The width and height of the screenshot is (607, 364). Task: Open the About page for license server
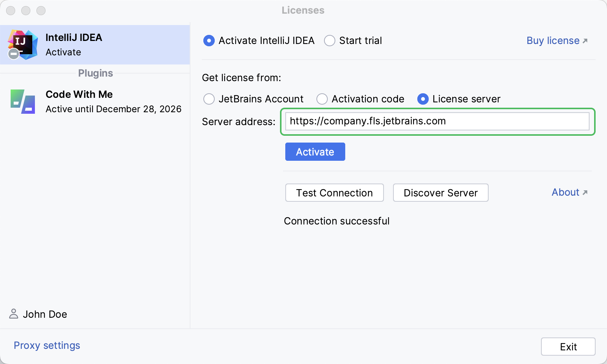point(565,193)
